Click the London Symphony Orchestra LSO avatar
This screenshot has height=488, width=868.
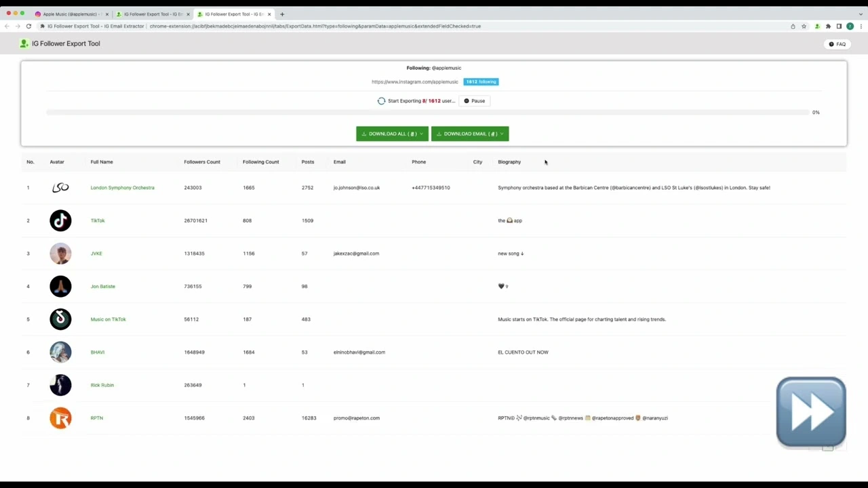pyautogui.click(x=60, y=188)
